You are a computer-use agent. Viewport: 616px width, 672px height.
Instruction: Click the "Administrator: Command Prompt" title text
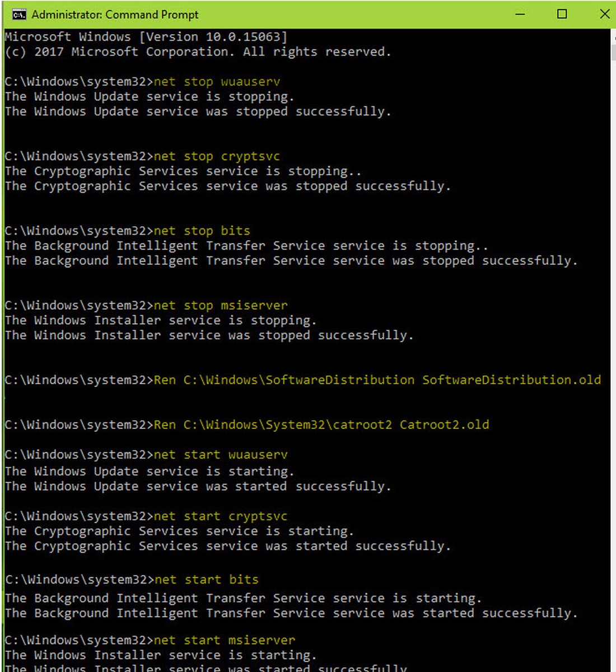click(115, 15)
